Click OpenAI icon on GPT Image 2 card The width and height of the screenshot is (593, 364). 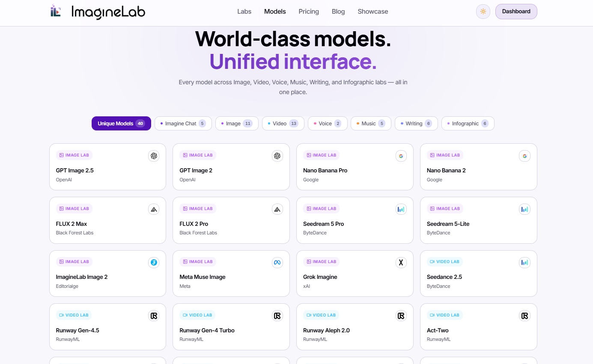tap(277, 156)
